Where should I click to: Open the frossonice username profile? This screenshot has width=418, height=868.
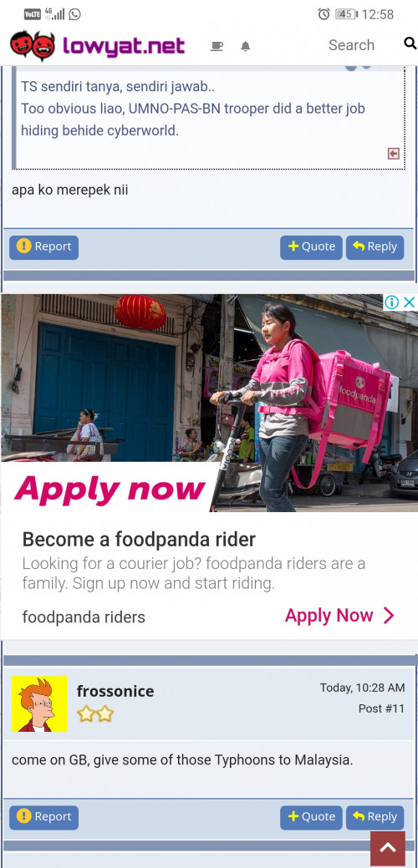115,692
